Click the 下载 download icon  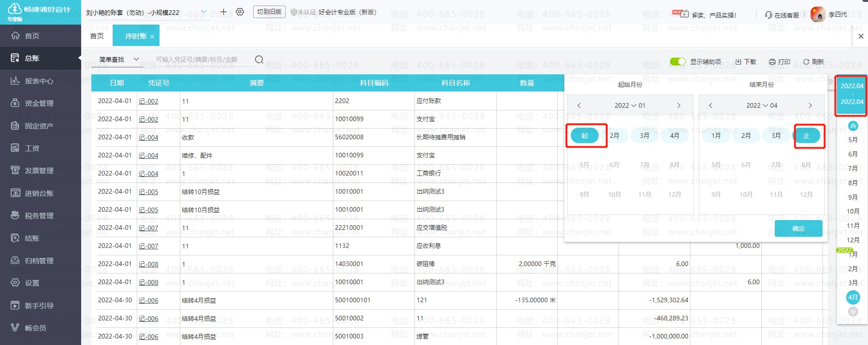pyautogui.click(x=739, y=62)
